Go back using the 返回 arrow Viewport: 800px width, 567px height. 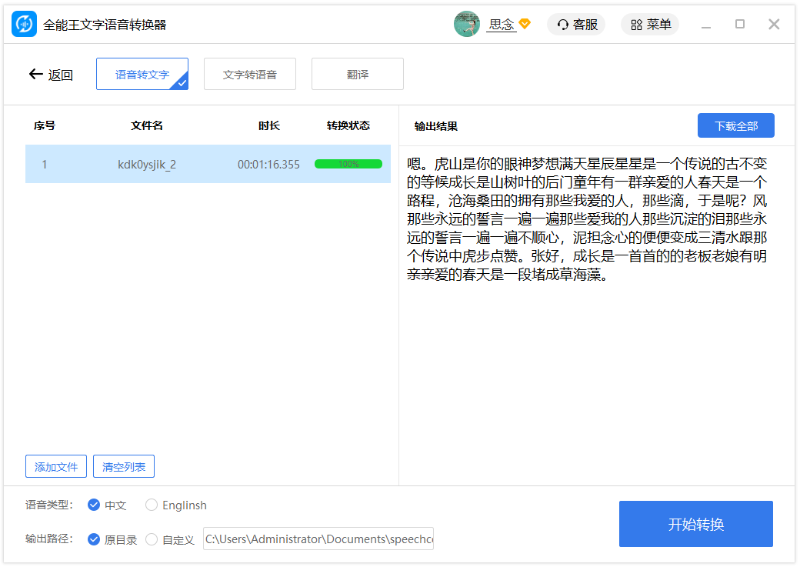[x=51, y=74]
